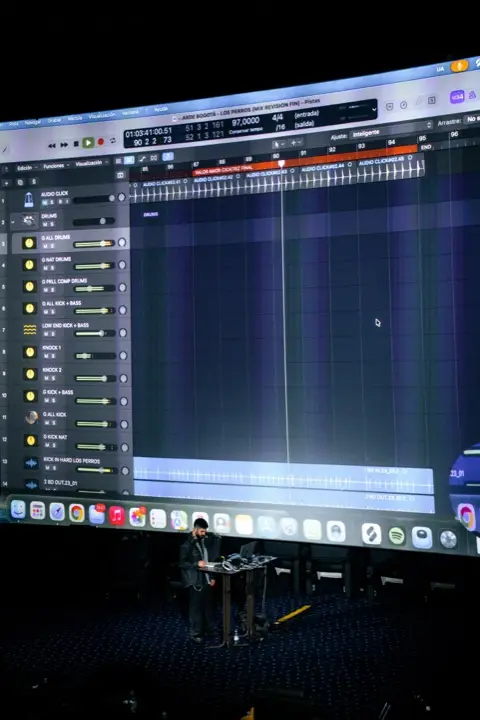Click wave icon of LOW END KICK + BASS
The width and height of the screenshot is (480, 720).
30,330
